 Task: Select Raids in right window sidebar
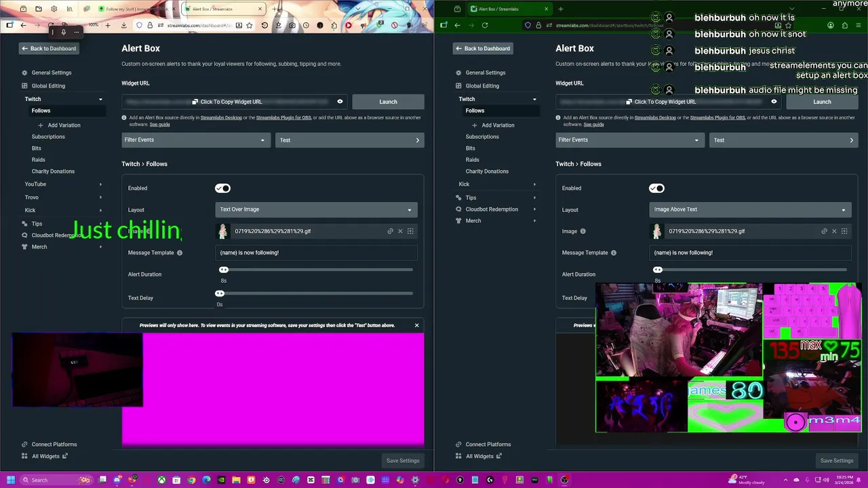[x=473, y=160]
